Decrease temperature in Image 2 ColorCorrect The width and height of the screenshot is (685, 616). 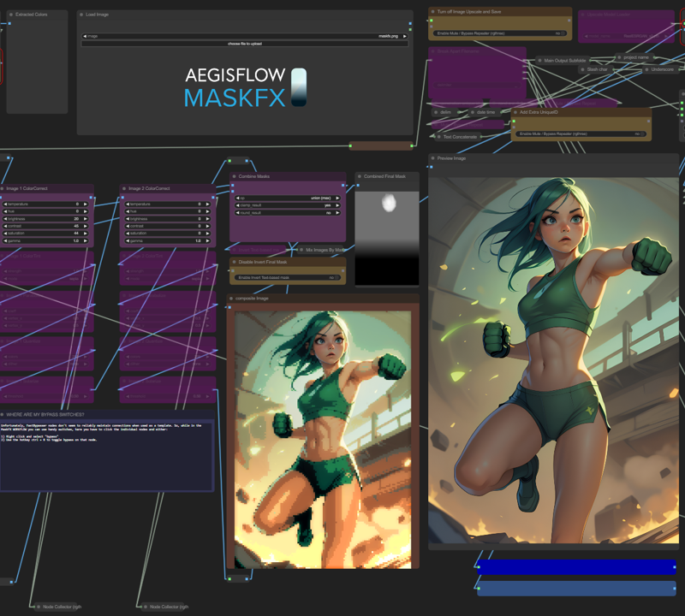coord(128,204)
